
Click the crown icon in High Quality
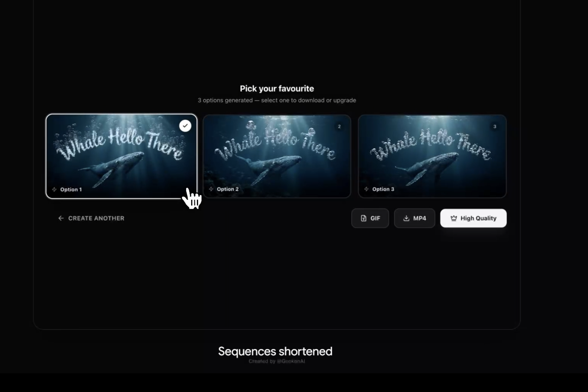point(454,218)
